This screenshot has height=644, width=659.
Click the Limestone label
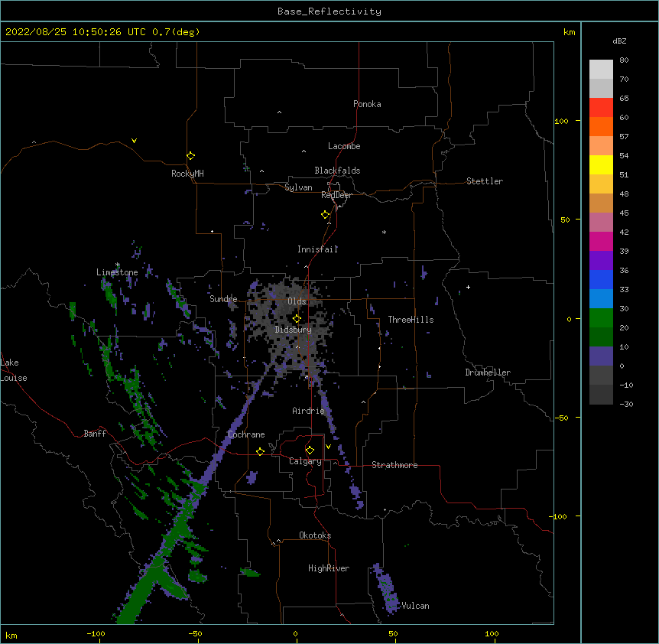117,272
